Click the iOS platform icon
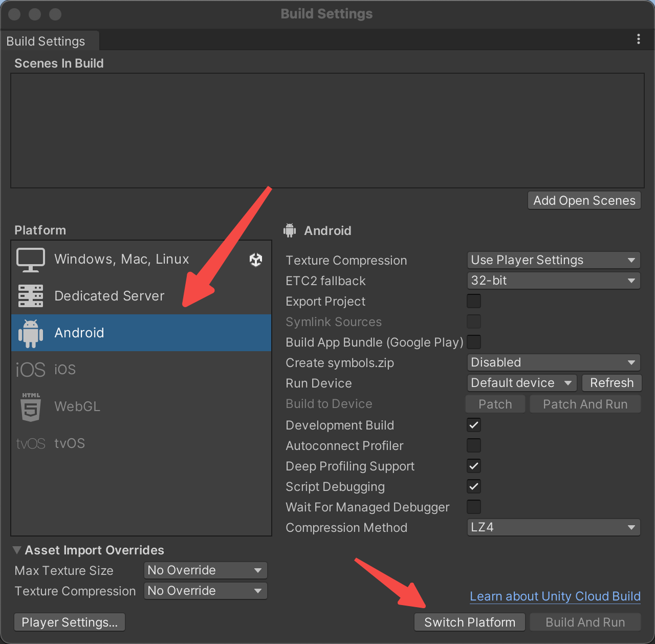The width and height of the screenshot is (655, 644). 30,370
